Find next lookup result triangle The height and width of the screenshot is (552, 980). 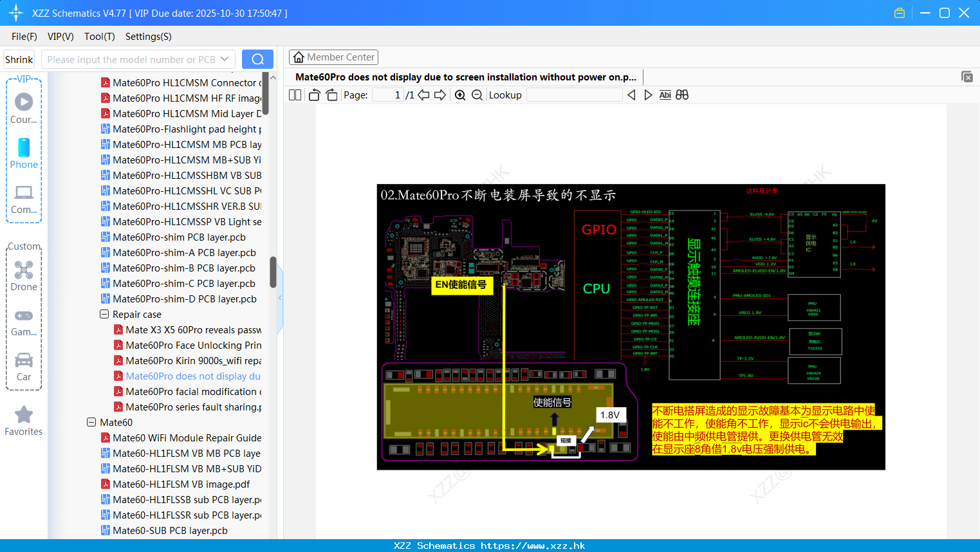point(648,95)
